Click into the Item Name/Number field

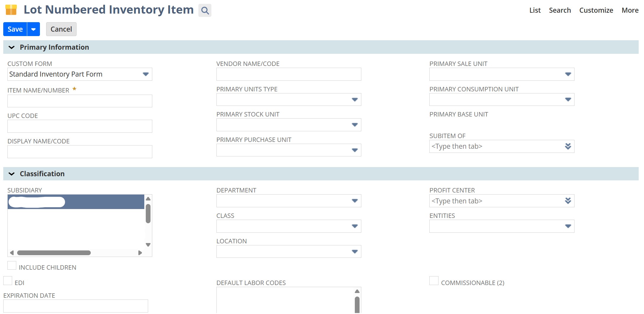[x=80, y=101]
